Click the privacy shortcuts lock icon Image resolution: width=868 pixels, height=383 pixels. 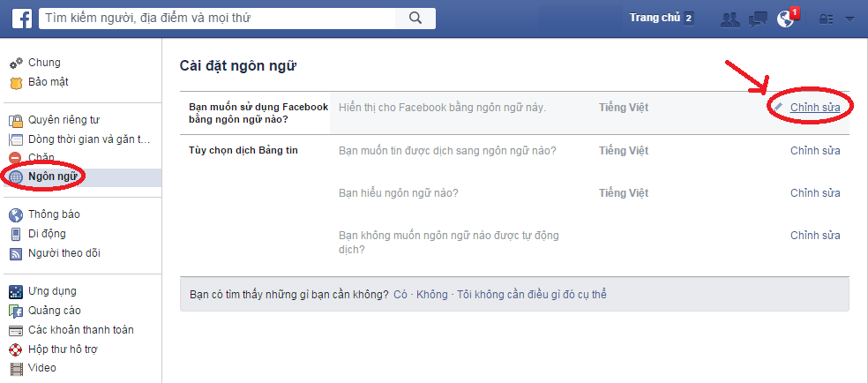(827, 19)
